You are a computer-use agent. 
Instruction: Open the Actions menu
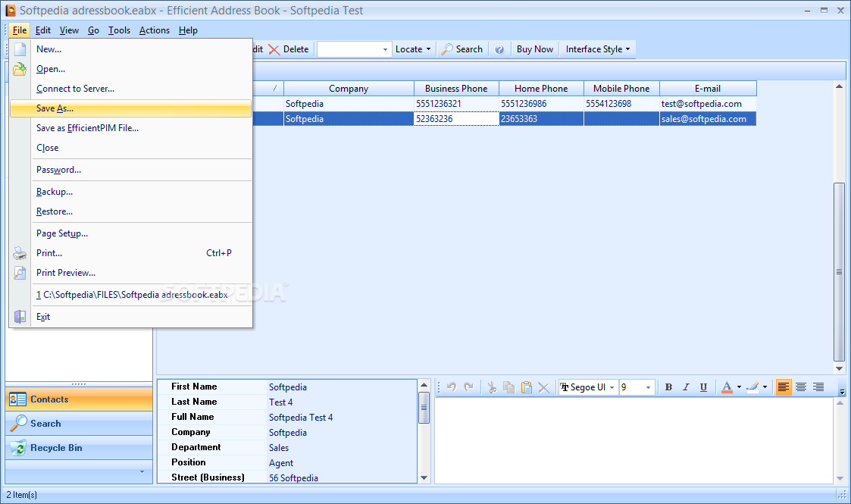click(x=154, y=30)
